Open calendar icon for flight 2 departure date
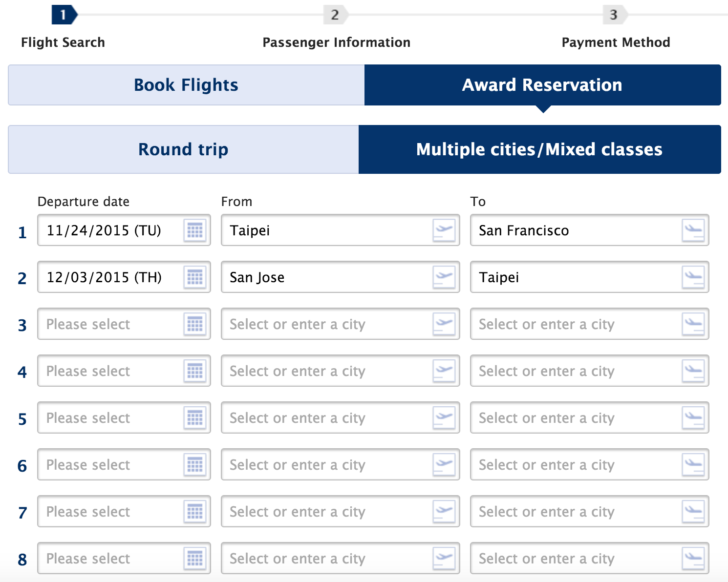 pos(195,277)
